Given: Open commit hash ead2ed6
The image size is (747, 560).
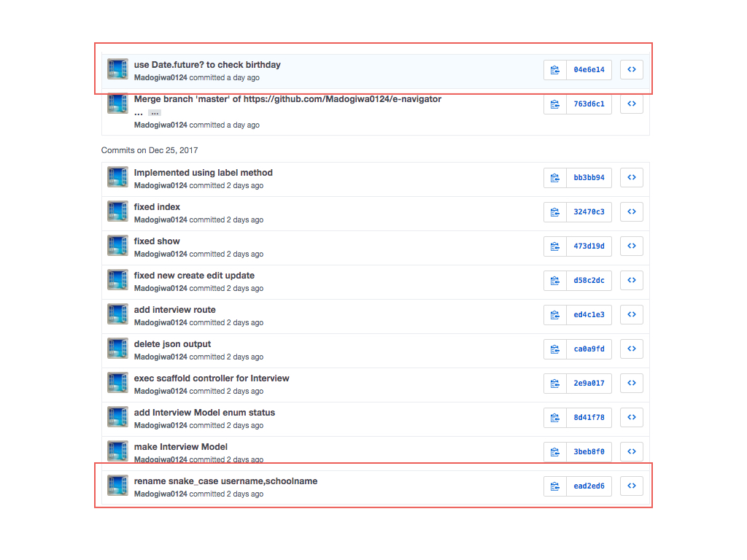Looking at the screenshot, I should point(589,486).
